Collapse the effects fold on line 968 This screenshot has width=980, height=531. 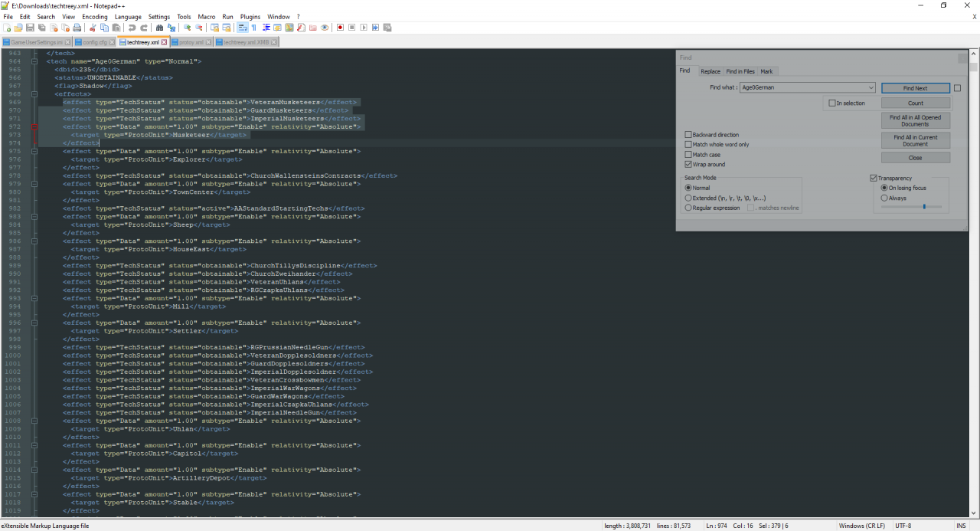click(x=35, y=94)
